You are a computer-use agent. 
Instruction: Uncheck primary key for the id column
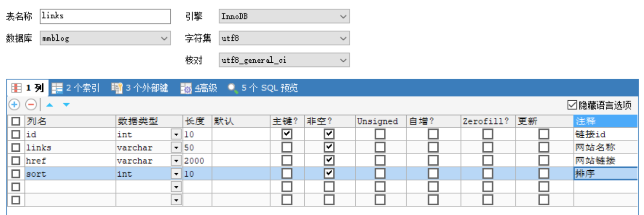(x=287, y=134)
